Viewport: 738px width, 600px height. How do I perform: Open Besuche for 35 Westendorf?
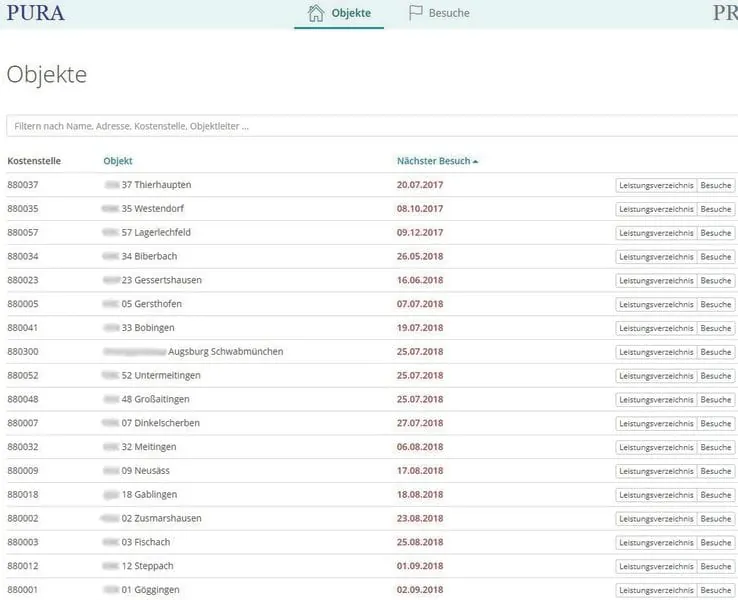(x=716, y=209)
